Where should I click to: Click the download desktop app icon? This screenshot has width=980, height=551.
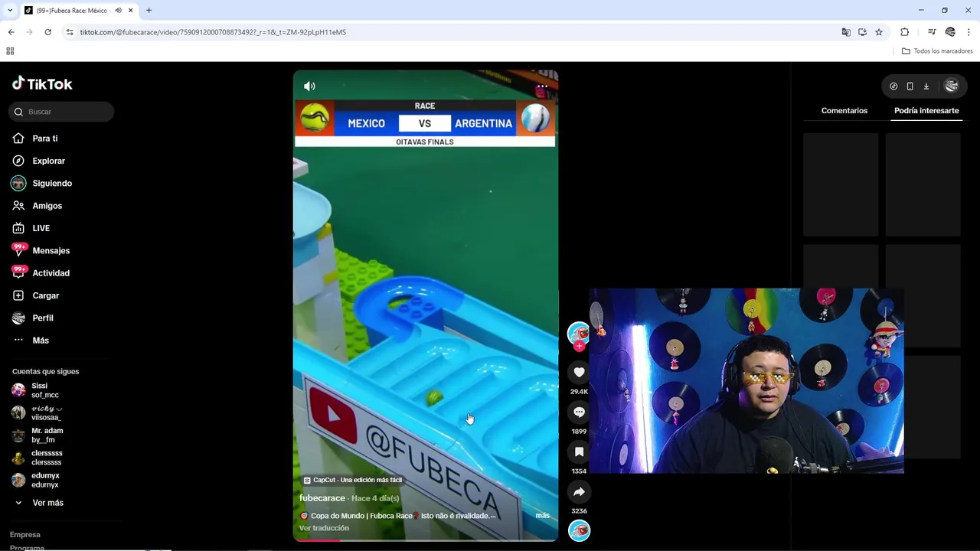[x=926, y=86]
